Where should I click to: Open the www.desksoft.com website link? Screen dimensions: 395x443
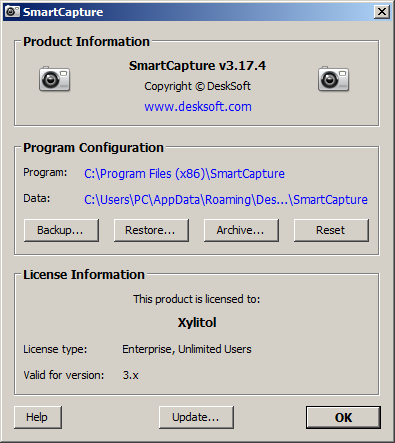pyautogui.click(x=198, y=107)
